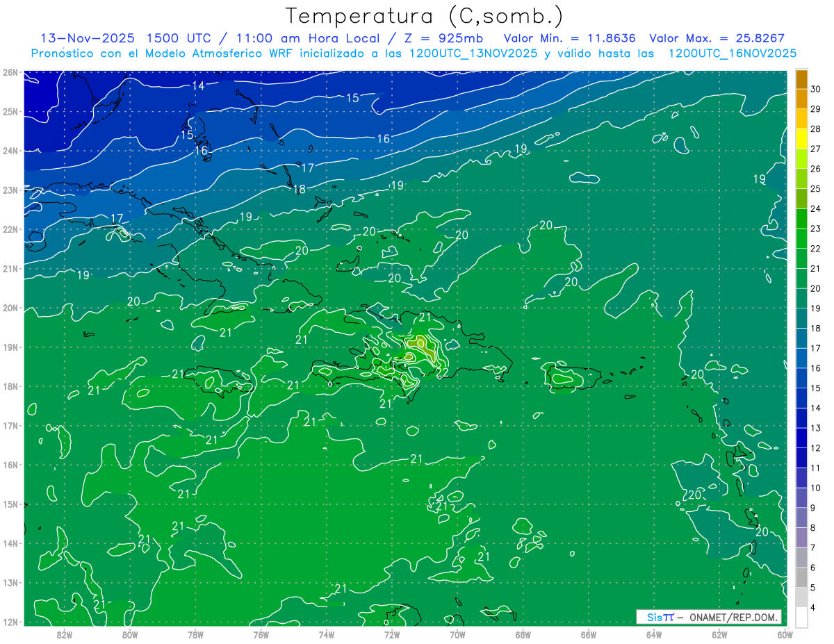Select "Valor Max. = 25.8267" in header

(x=717, y=38)
